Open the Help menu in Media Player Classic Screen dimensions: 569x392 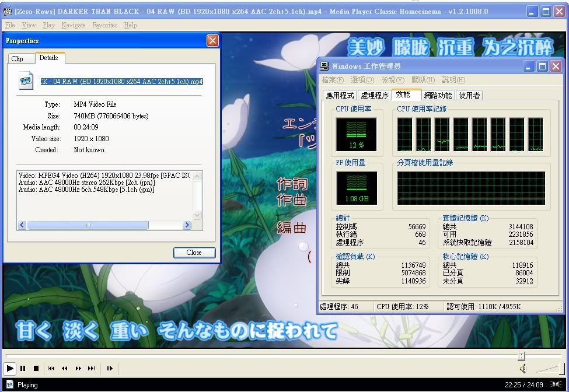tap(130, 25)
